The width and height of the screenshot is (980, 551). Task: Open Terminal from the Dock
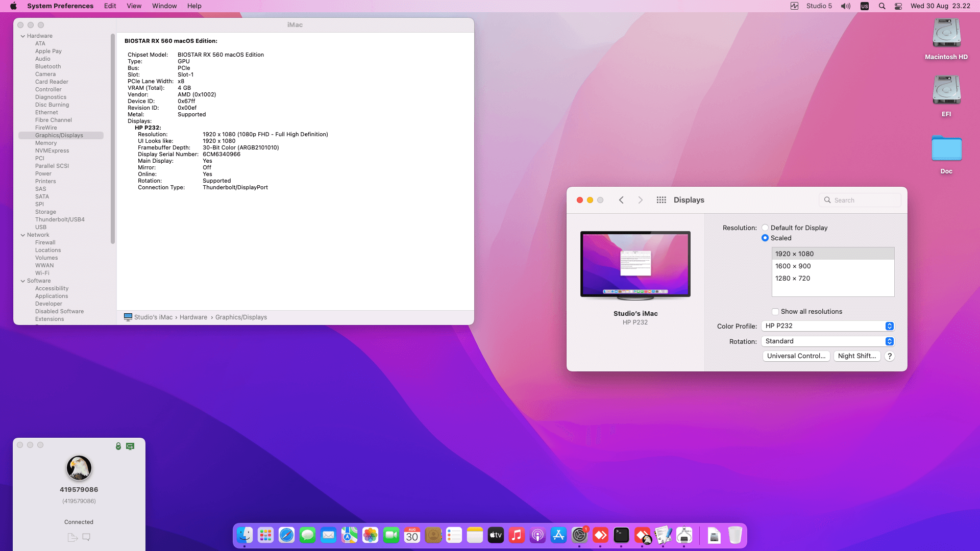621,535
